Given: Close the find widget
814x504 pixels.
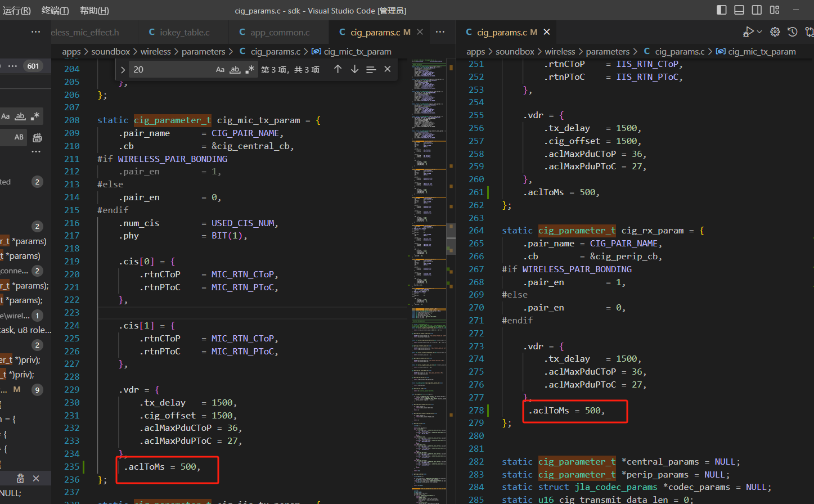Looking at the screenshot, I should tap(388, 69).
